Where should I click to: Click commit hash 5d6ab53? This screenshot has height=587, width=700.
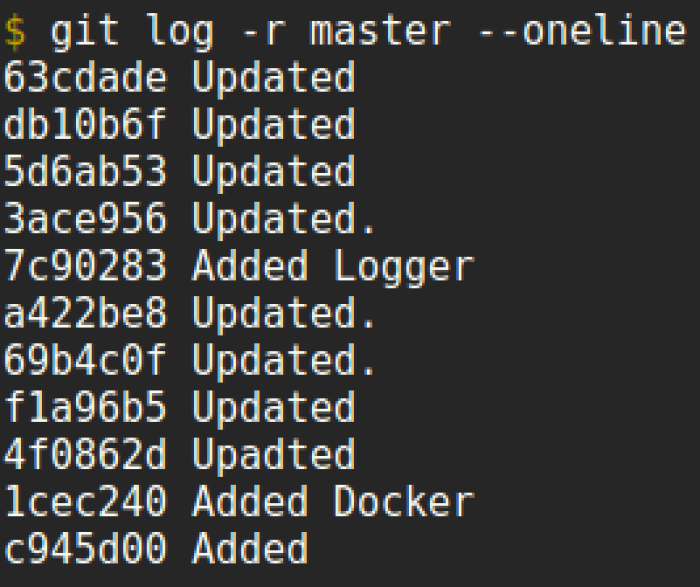[85, 171]
